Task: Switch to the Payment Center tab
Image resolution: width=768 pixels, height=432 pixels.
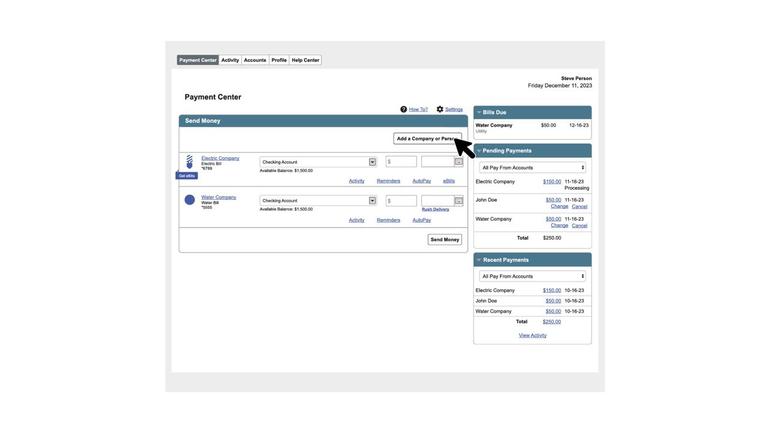Action: point(198,60)
